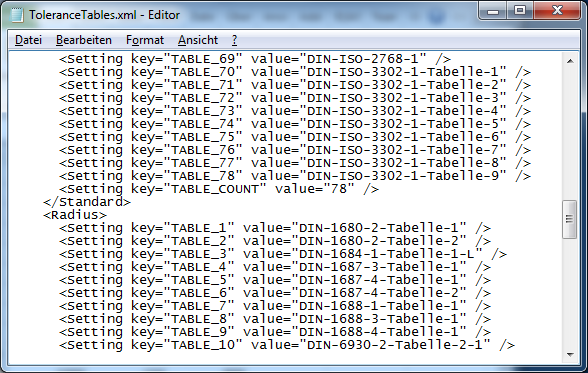588x373 pixels.
Task: Open the Ansicht menu
Action: point(198,40)
